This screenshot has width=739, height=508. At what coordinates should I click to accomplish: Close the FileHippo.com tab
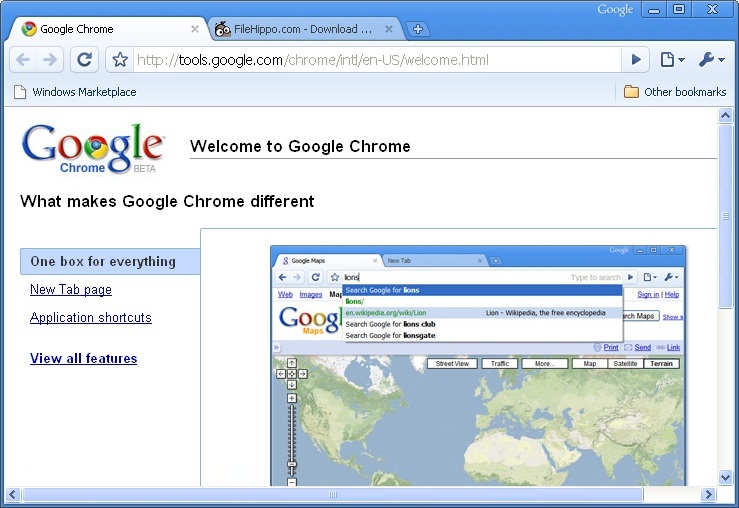[389, 29]
